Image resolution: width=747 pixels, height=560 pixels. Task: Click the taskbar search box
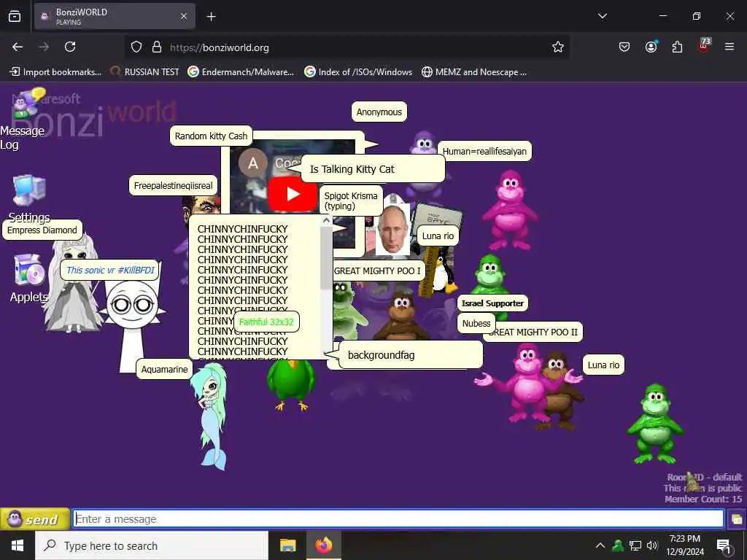[x=152, y=545]
